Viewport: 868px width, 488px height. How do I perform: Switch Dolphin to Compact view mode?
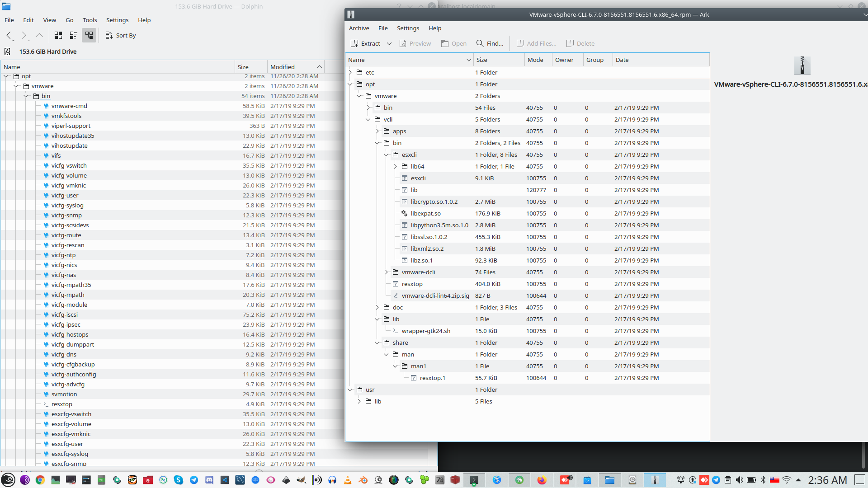(x=73, y=35)
